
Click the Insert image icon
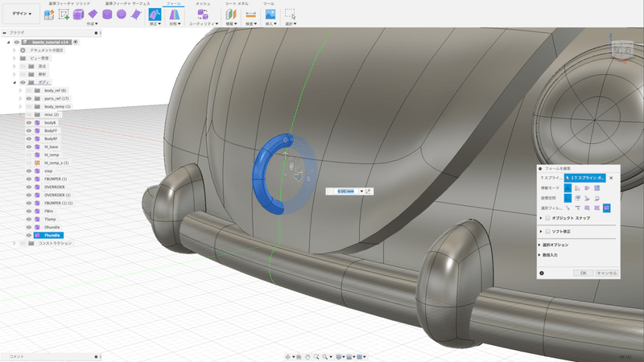270,14
